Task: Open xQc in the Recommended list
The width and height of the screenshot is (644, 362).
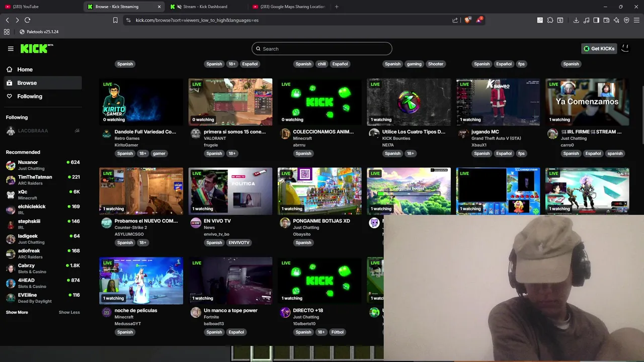Action: [x=43, y=195]
